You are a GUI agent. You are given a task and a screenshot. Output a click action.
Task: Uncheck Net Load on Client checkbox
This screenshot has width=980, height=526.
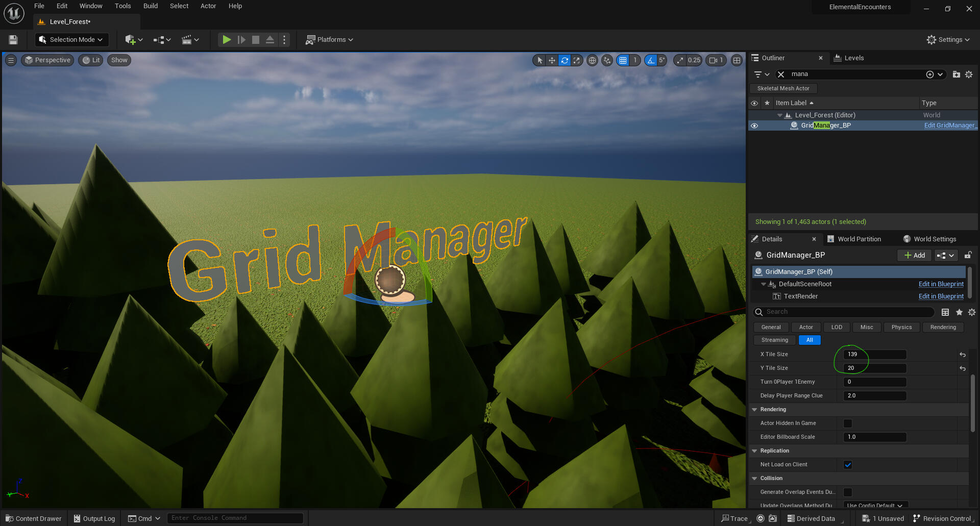point(848,465)
